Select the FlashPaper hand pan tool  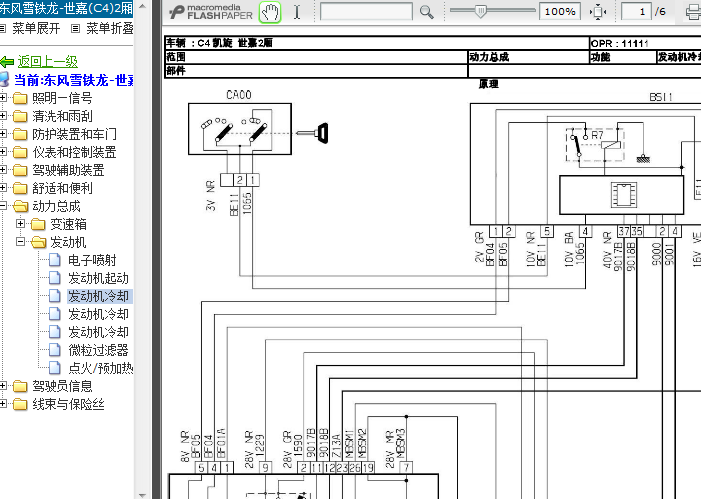pos(270,12)
